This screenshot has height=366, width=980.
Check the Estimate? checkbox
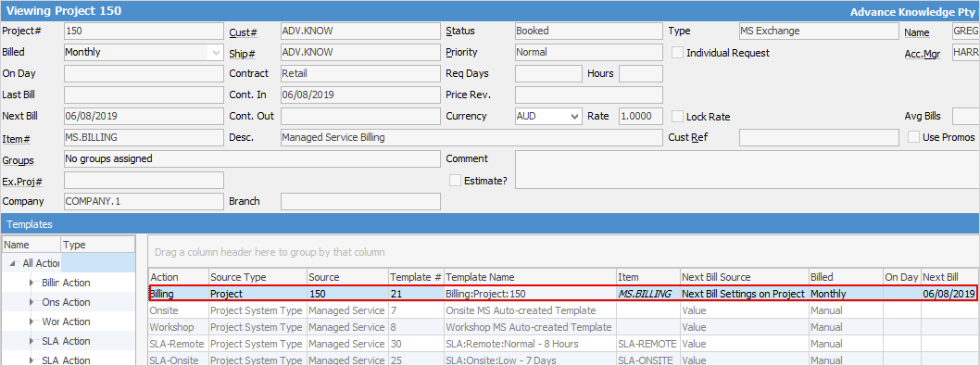pyautogui.click(x=455, y=180)
